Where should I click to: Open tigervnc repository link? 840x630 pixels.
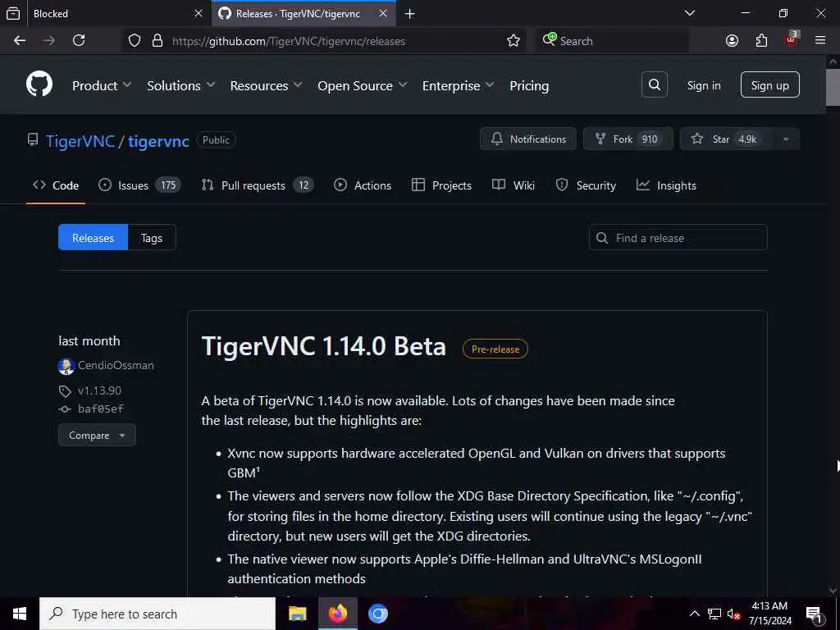pos(158,141)
